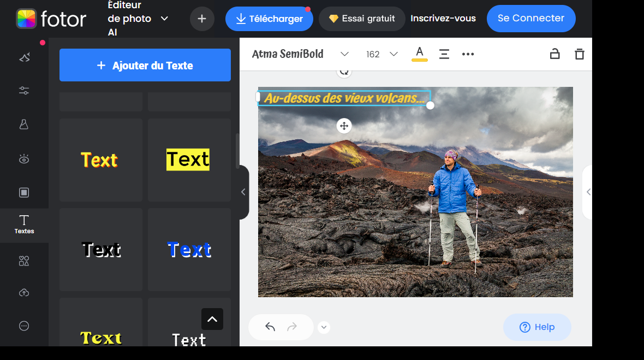
Task: Click the Essai gratuit button
Action: (x=362, y=19)
